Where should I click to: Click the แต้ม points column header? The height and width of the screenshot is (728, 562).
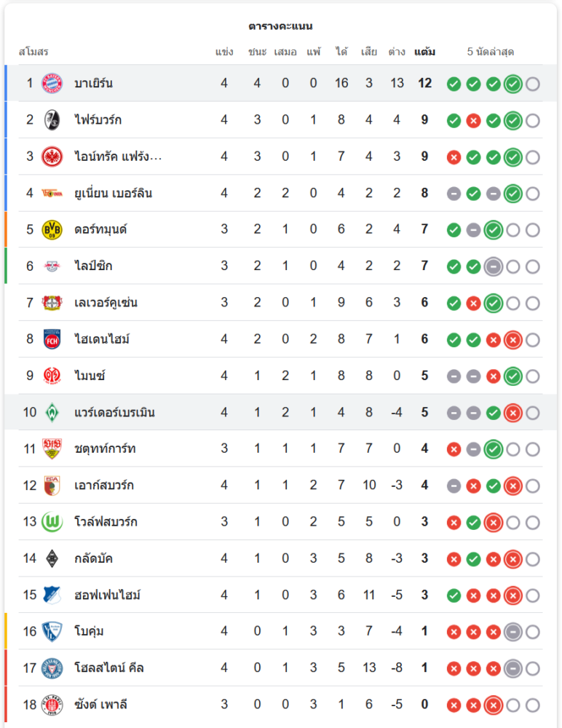(424, 52)
